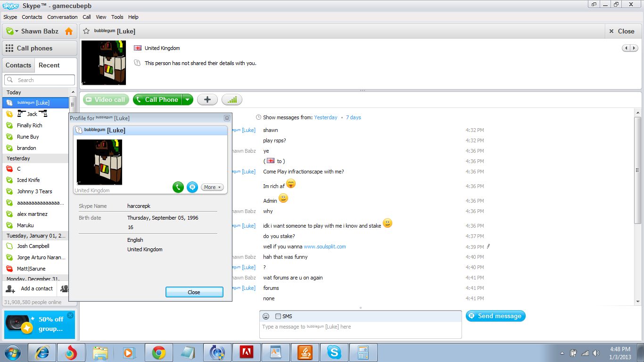The height and width of the screenshot is (362, 644).
Task: Switch to Skype taskbar icon
Action: [334, 352]
